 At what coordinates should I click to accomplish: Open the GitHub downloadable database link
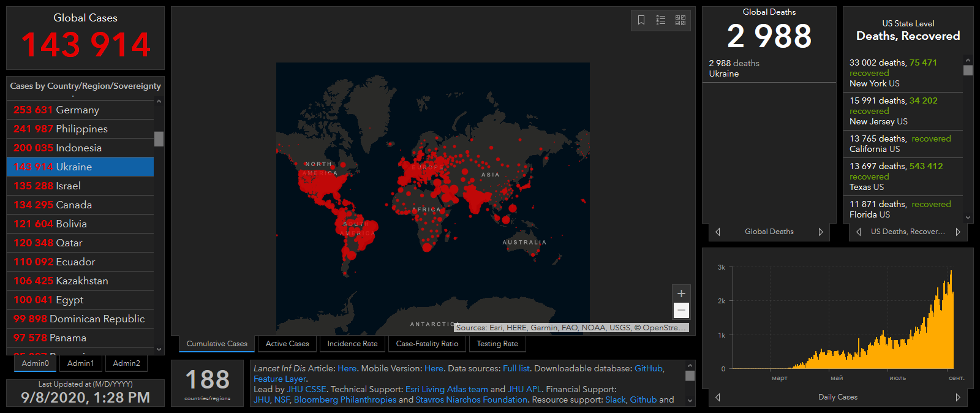pyautogui.click(x=648, y=368)
